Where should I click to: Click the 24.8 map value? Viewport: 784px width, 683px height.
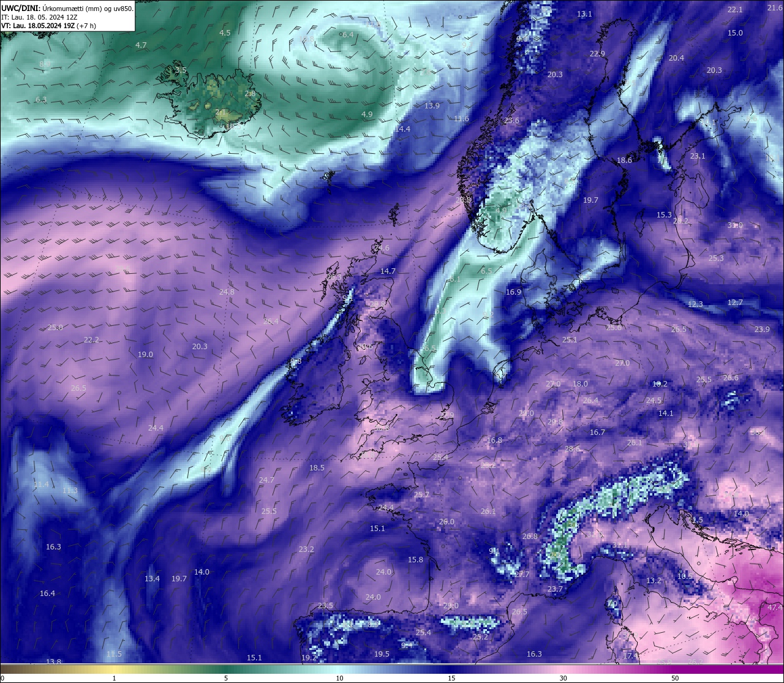[227, 292]
